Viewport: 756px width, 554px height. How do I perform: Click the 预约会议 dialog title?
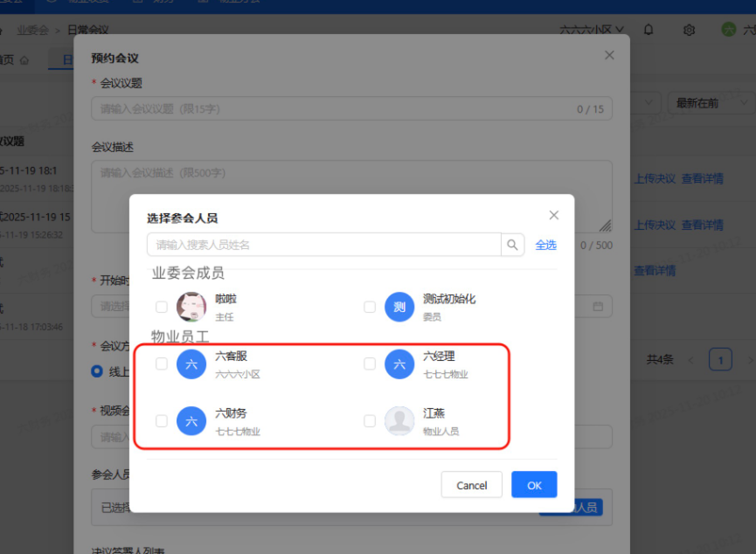[114, 59]
